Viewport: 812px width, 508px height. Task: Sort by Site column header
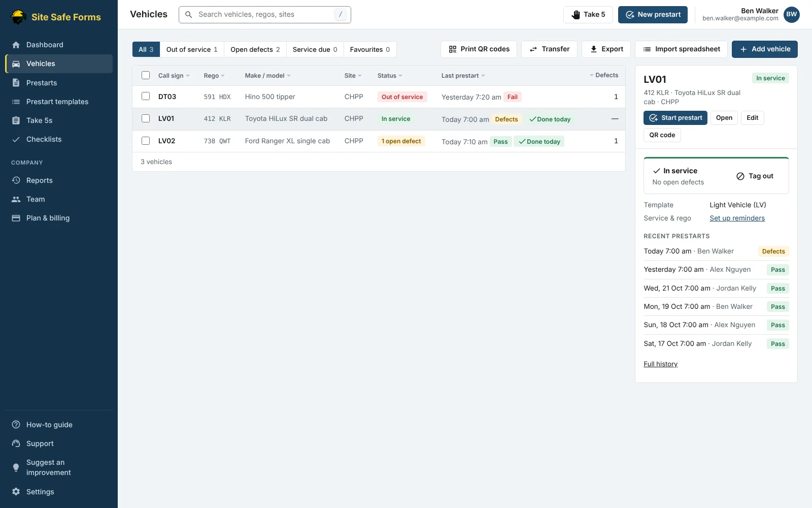[353, 76]
